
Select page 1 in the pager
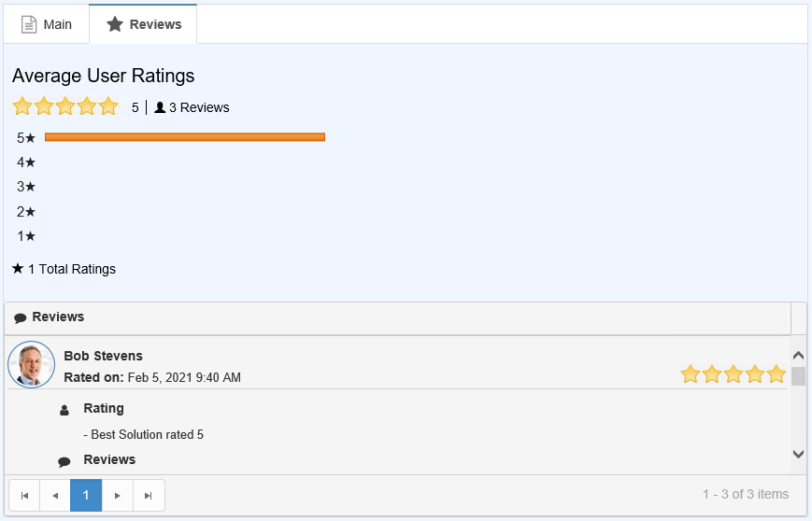pos(86,496)
